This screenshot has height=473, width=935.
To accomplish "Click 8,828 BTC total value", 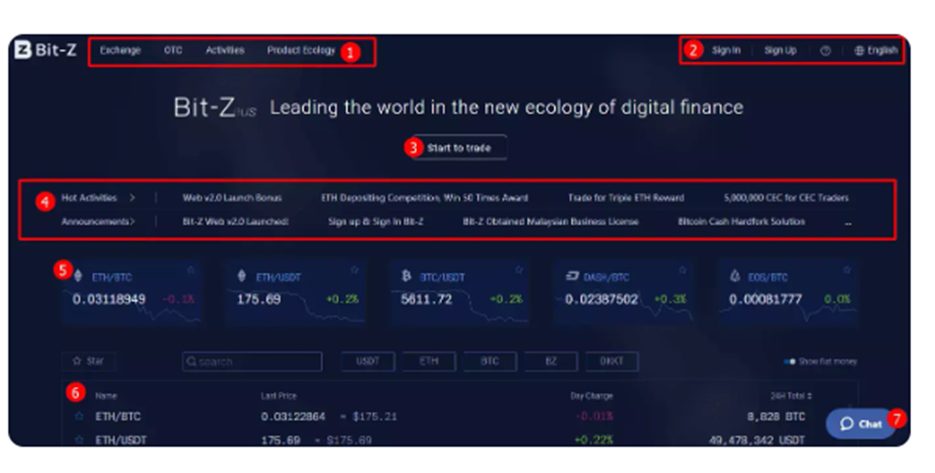I will (x=776, y=416).
